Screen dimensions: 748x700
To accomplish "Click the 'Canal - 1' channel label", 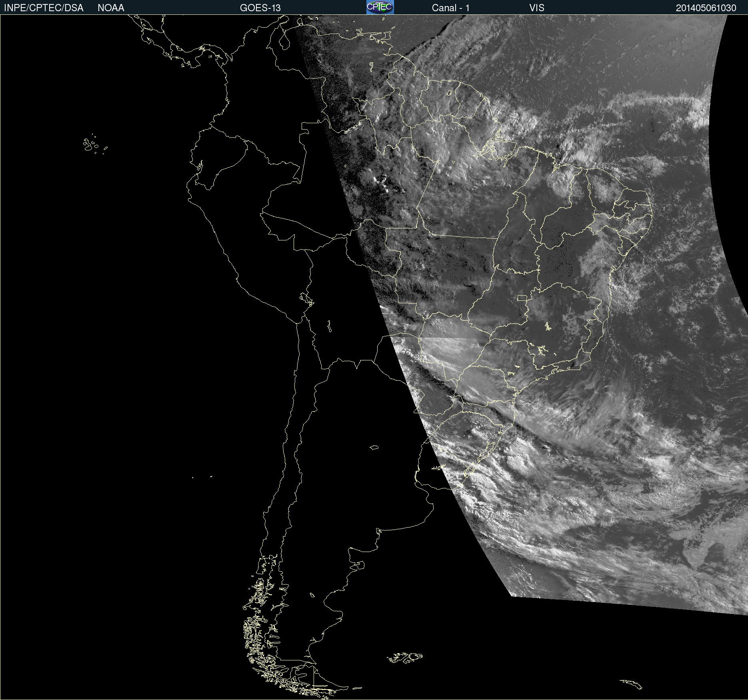I will click(451, 8).
